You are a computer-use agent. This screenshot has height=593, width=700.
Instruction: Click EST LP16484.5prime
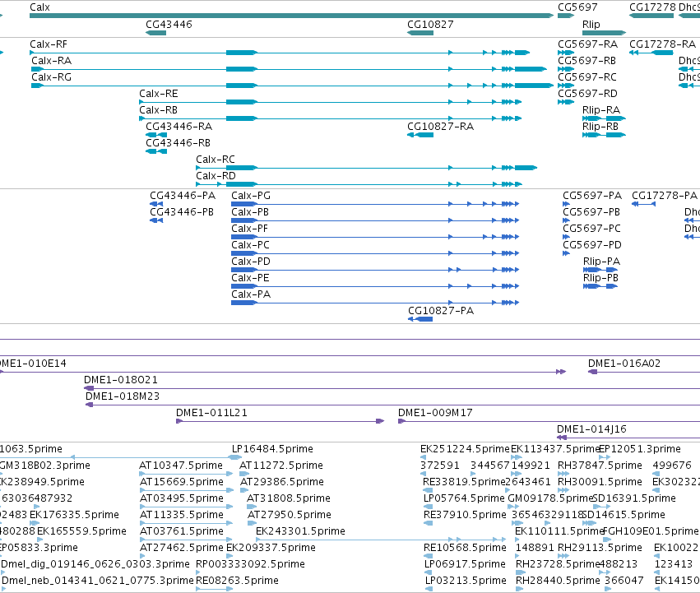[272, 449]
